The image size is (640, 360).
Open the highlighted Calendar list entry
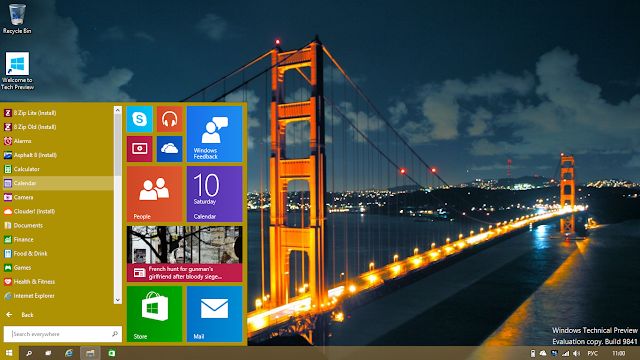coord(57,183)
